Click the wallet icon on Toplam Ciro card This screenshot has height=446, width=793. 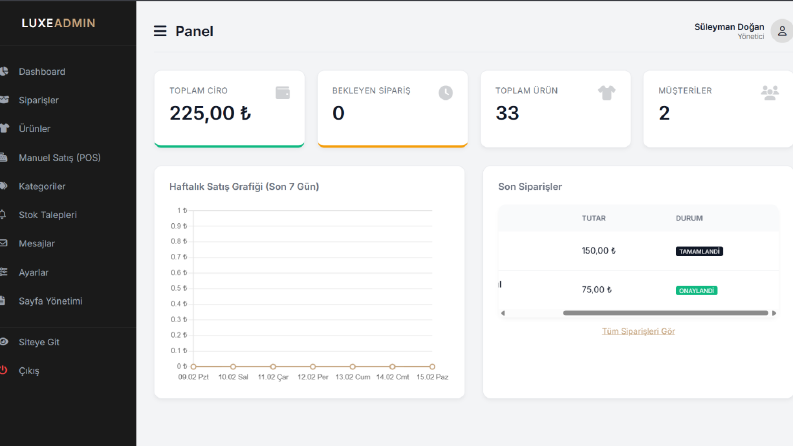click(x=283, y=93)
